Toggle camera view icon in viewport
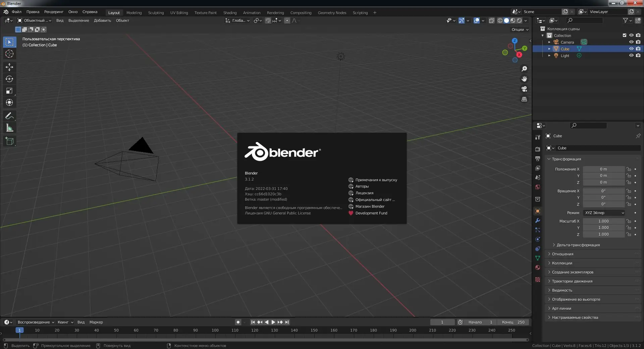The width and height of the screenshot is (644, 349). click(524, 89)
